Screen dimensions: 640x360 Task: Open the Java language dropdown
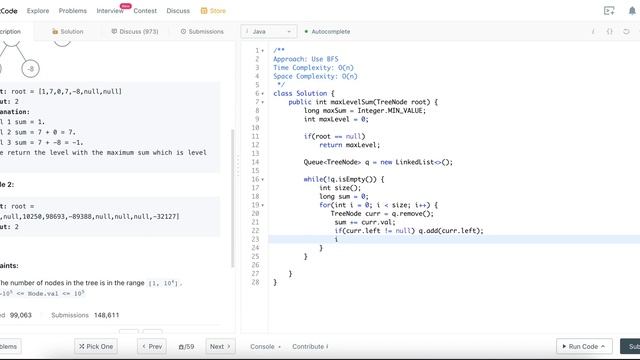coord(269,31)
